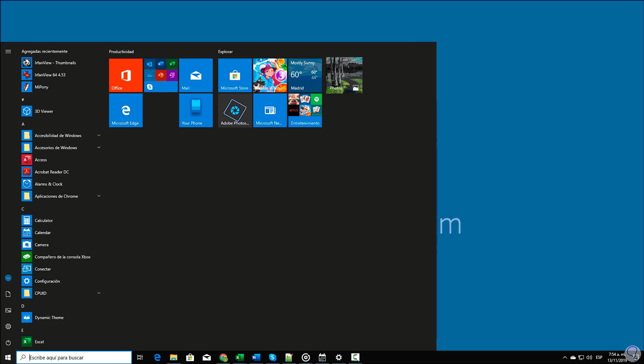This screenshot has width=644, height=364.
Task: Open the network icon in system tray
Action: coord(581,357)
